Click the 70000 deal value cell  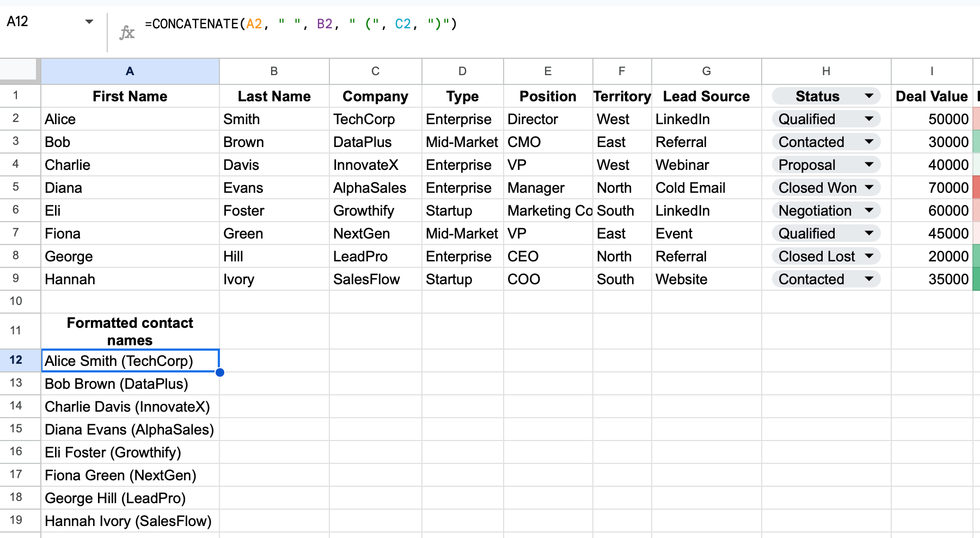coord(931,188)
